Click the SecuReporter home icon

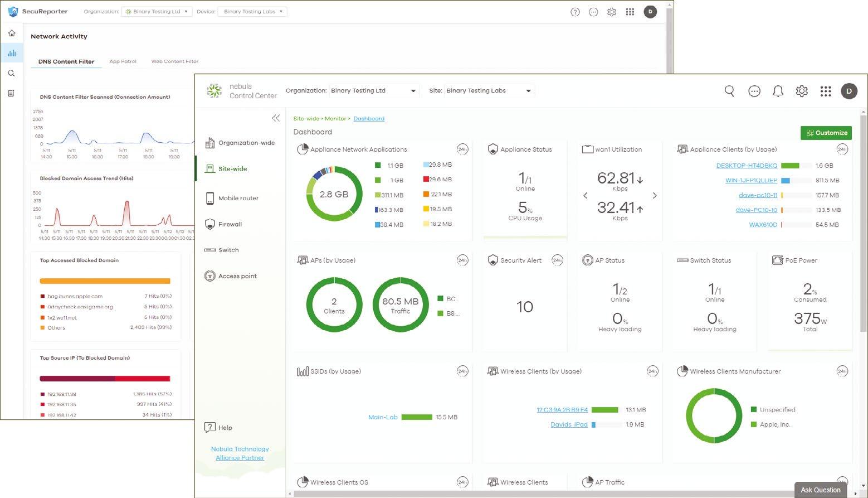(x=12, y=33)
